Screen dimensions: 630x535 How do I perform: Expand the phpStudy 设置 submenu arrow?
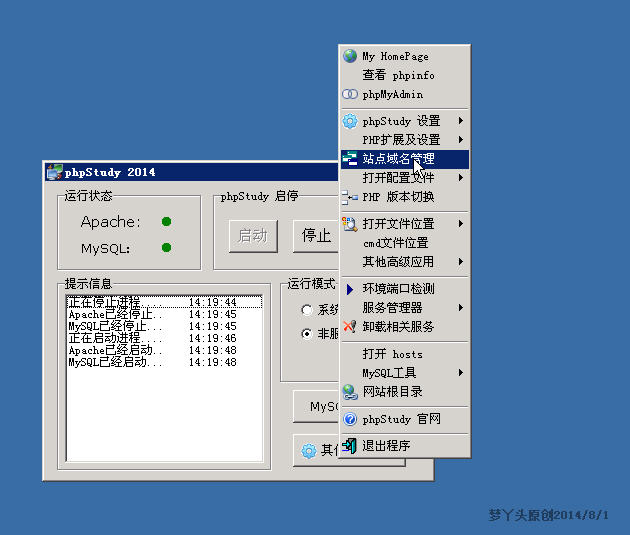coord(461,120)
